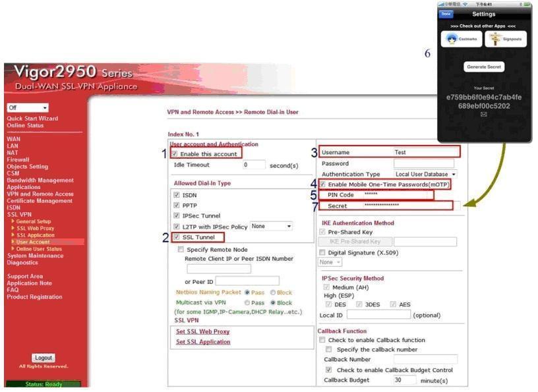This screenshot has height=392, width=538.
Task: Click the Set SSL Web Proxy link
Action: click(203, 331)
